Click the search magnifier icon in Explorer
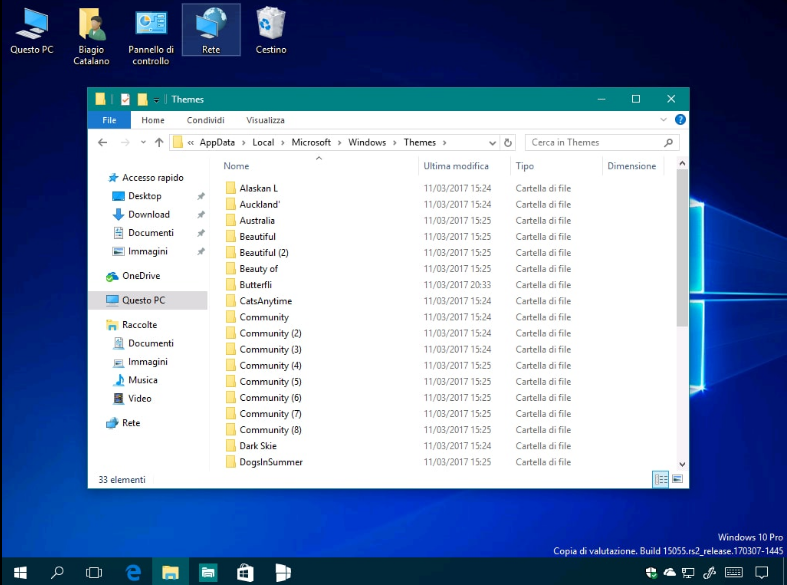The height and width of the screenshot is (585, 787). click(x=669, y=142)
